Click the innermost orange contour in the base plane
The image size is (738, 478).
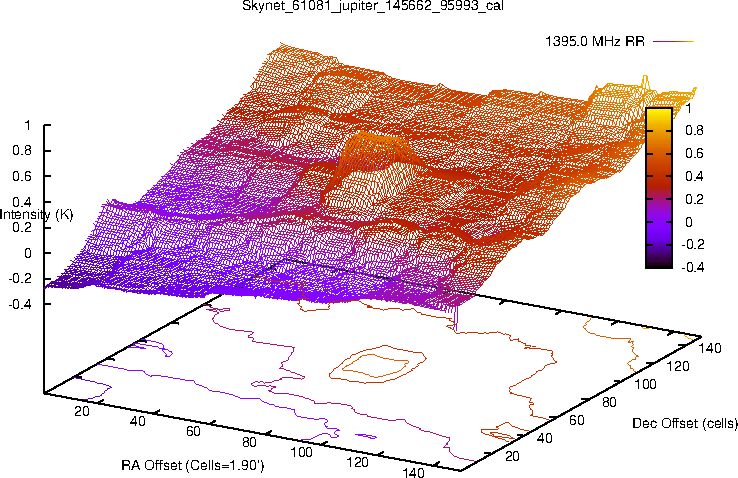pyautogui.click(x=376, y=366)
